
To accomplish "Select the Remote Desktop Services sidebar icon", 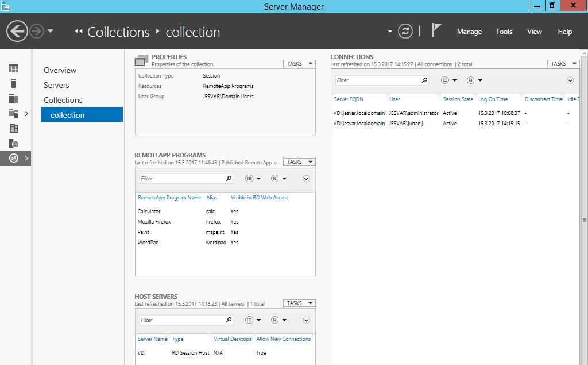I will pos(14,159).
